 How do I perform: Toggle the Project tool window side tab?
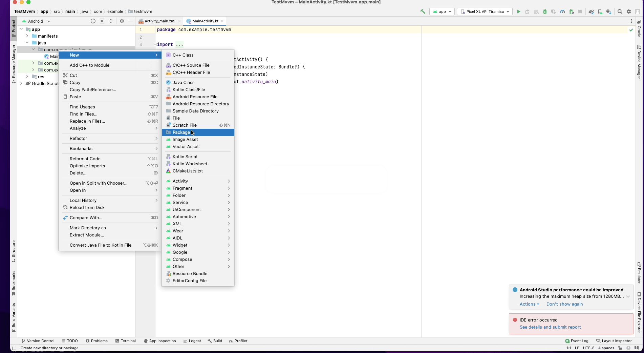coord(14,28)
